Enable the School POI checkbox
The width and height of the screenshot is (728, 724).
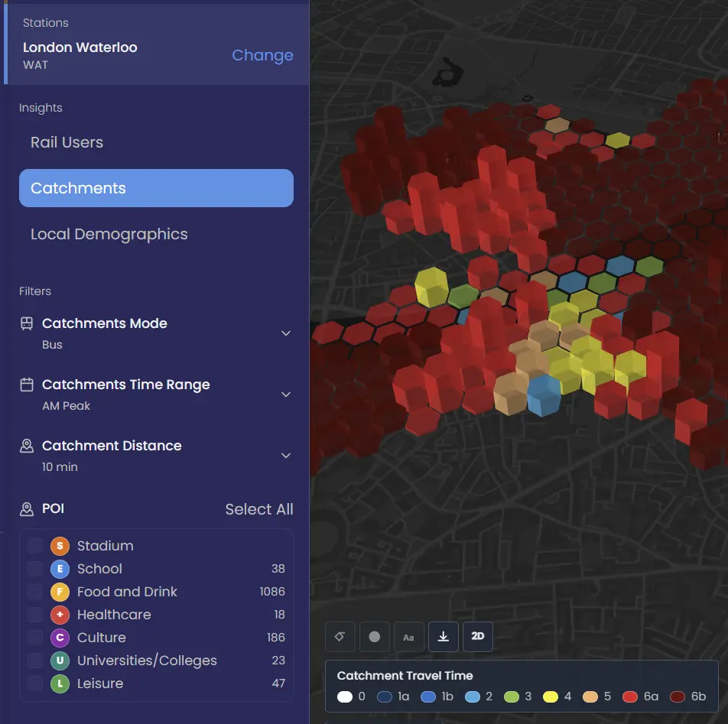coord(36,569)
